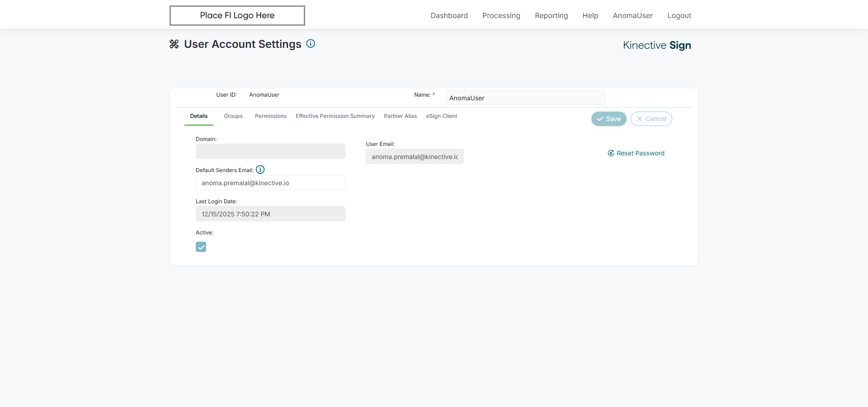This screenshot has height=407, width=868.
Task: Click the 'User ID:' label
Action: point(226,95)
